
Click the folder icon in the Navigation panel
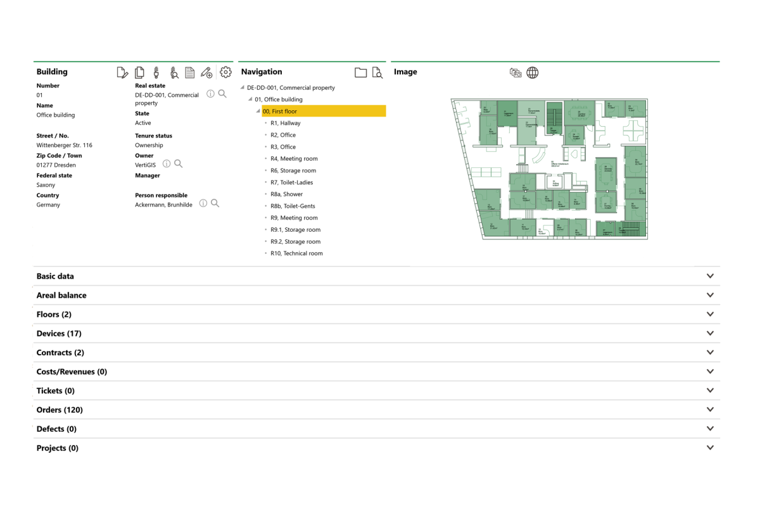(x=362, y=72)
